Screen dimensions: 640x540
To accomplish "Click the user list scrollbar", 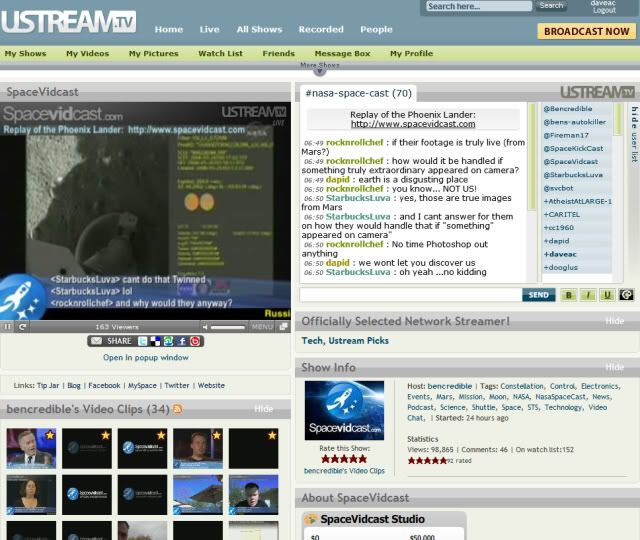I will 618,118.
